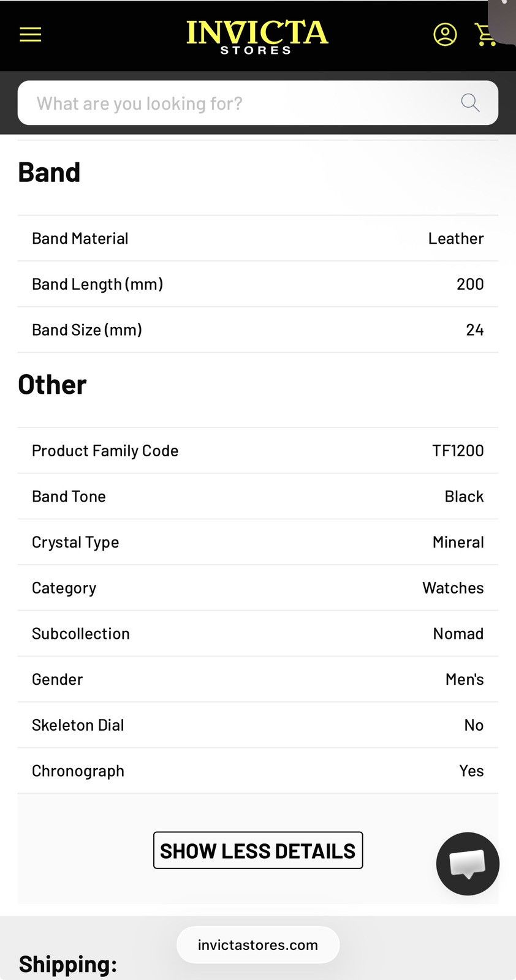Select the Band Length (mm) row

coord(258,284)
